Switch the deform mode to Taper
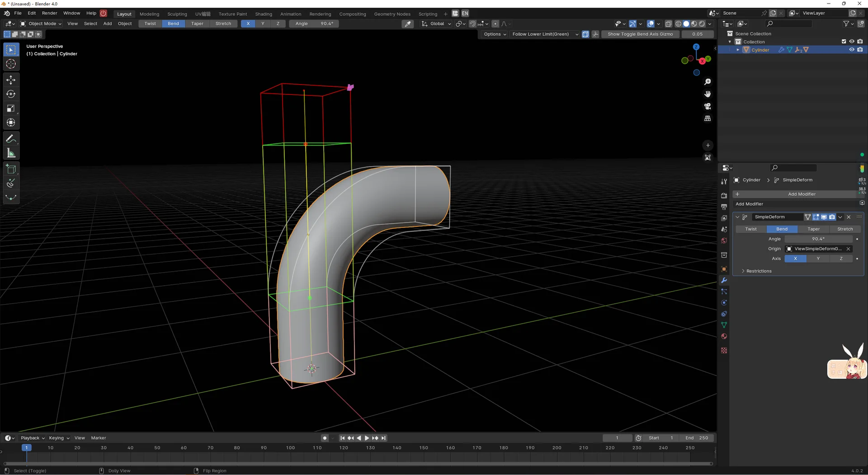This screenshot has height=475, width=868. pos(813,229)
